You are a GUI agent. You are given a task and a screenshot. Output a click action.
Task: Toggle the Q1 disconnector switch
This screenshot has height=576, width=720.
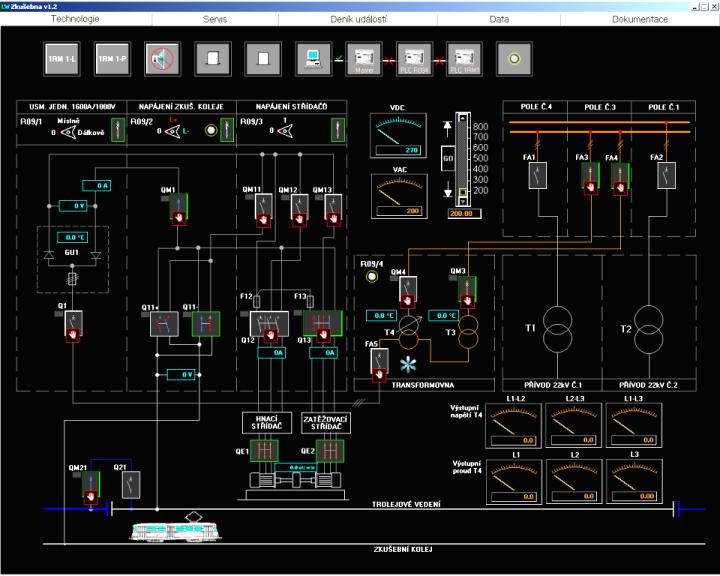point(74,323)
